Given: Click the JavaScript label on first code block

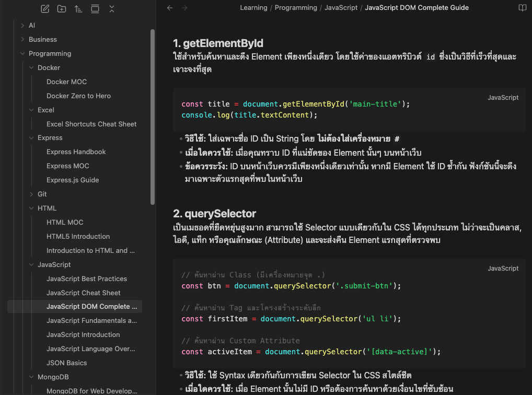Looking at the screenshot, I should click(x=503, y=98).
